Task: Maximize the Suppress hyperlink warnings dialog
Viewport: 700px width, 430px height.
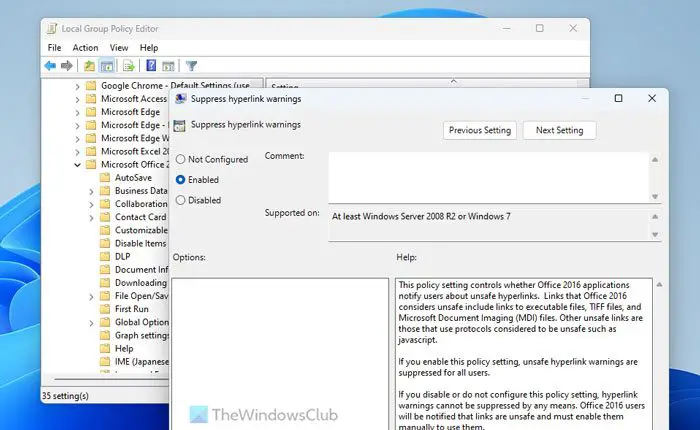Action: coord(618,98)
